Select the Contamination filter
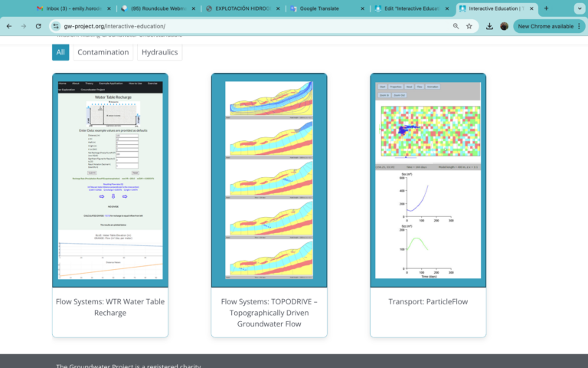 coord(103,52)
